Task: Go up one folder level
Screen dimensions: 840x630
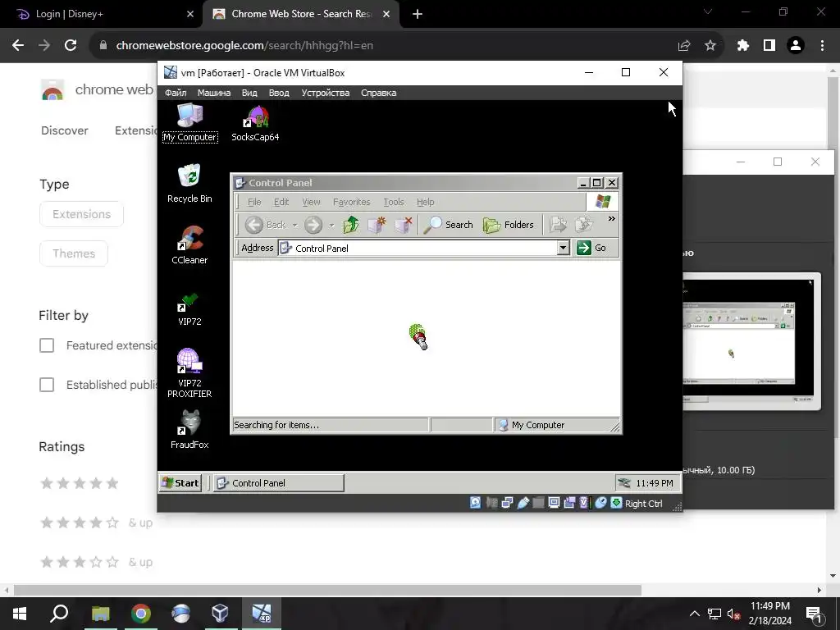Action: pyautogui.click(x=351, y=225)
